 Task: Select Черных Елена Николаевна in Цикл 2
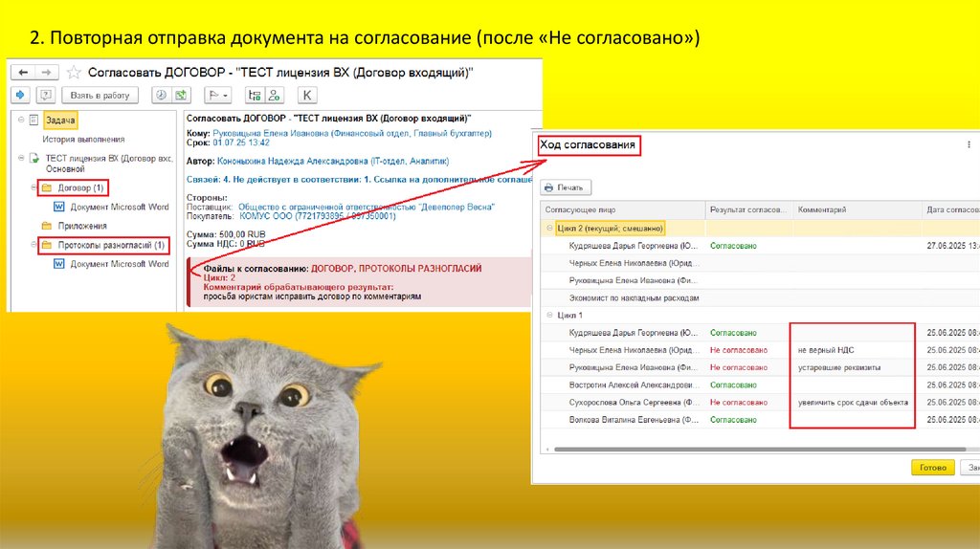point(634,263)
